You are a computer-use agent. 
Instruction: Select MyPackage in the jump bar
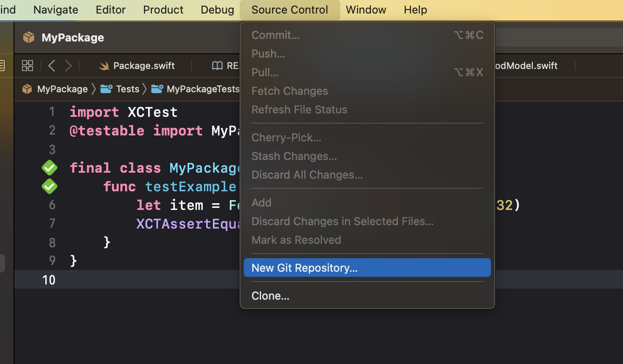[62, 89]
